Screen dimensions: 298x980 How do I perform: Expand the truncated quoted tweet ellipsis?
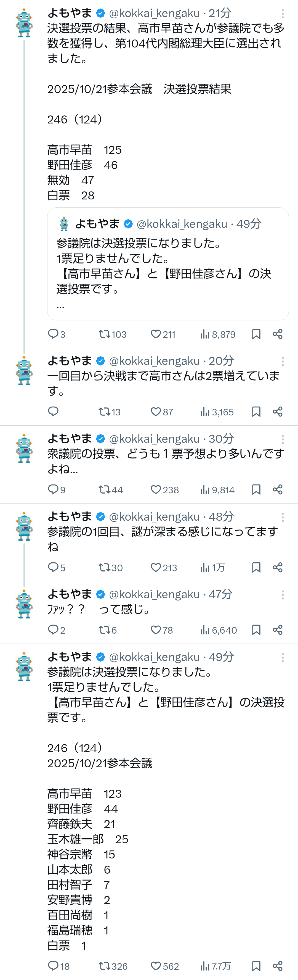point(60,305)
